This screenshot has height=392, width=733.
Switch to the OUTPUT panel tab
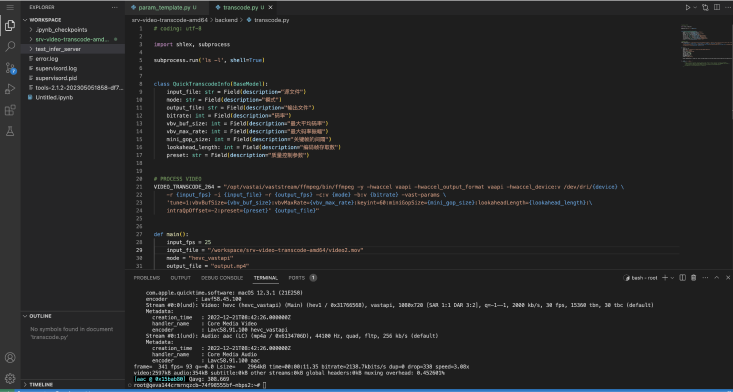[180, 278]
